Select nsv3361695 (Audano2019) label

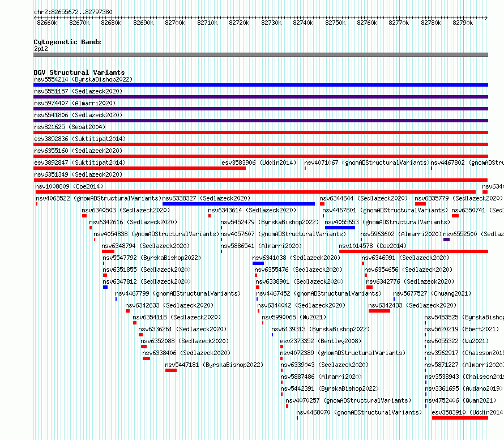click(x=464, y=388)
